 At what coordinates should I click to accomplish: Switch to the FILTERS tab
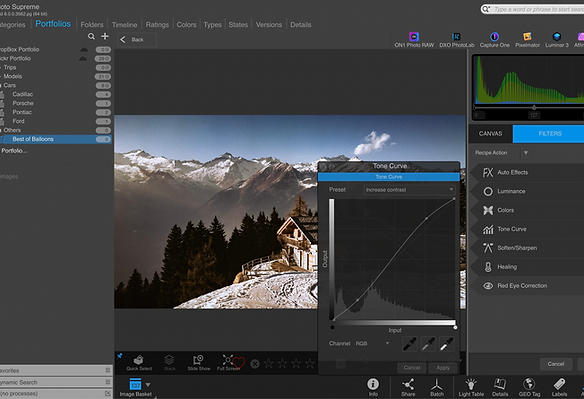(x=550, y=134)
